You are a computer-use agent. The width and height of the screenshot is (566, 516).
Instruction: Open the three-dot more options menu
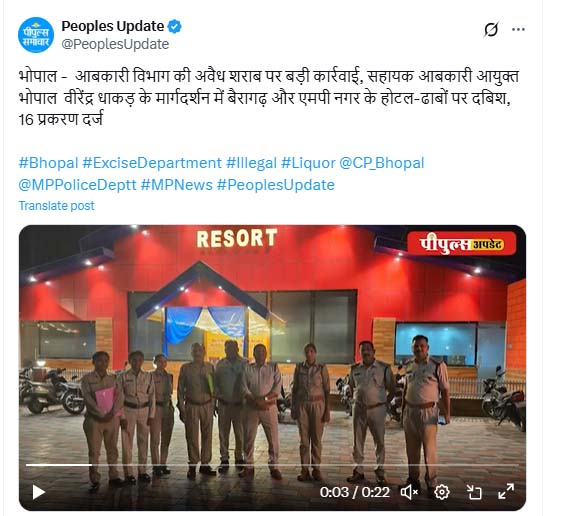518,30
